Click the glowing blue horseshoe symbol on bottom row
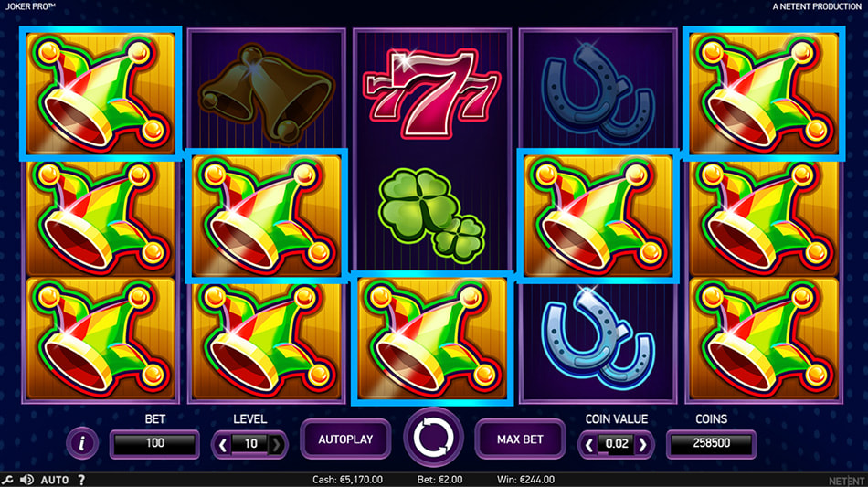 tap(598, 339)
